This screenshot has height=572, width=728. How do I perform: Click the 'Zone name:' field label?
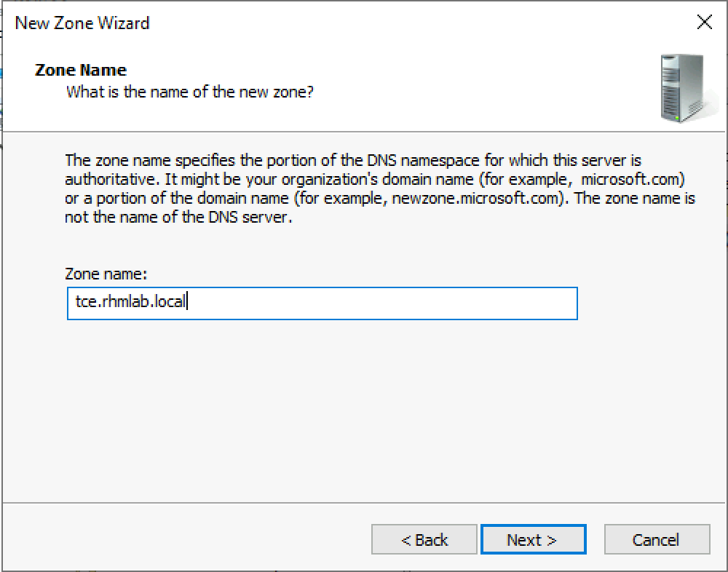[x=106, y=274]
